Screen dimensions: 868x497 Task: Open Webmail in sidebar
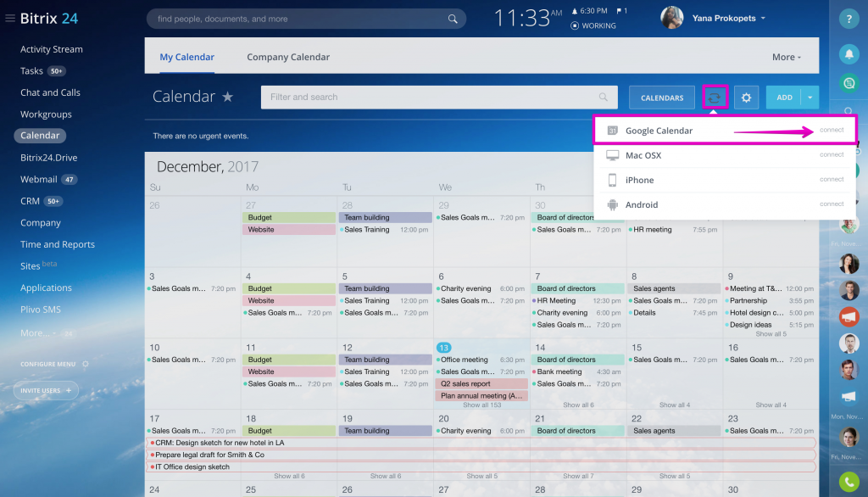tap(39, 179)
